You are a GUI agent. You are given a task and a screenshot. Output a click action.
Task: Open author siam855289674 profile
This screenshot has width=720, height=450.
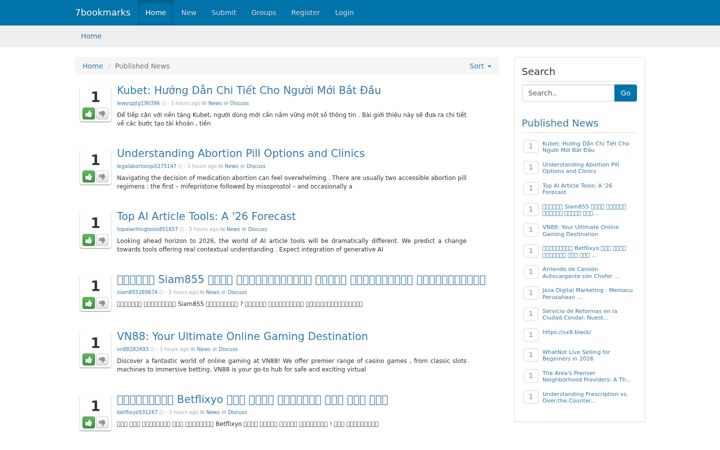pos(137,292)
